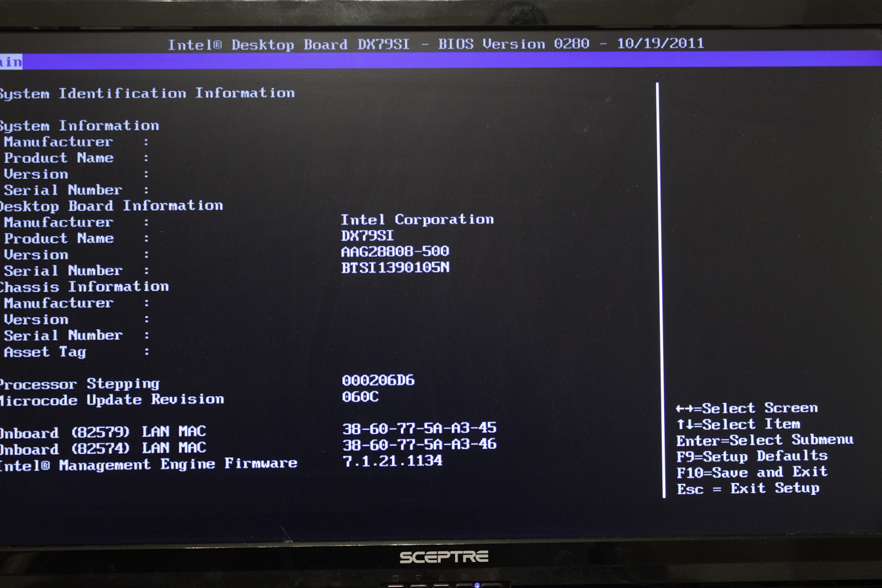The width and height of the screenshot is (882, 588).
Task: Click the Chassis Information section label
Action: click(84, 287)
